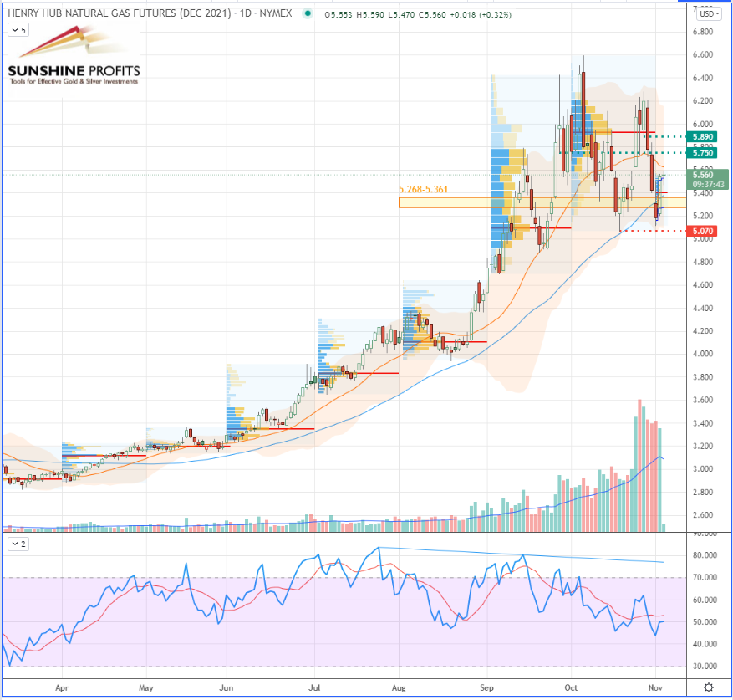Image resolution: width=733 pixels, height=700 pixels.
Task: Click the Jul label on time axis
Action: pyautogui.click(x=314, y=687)
